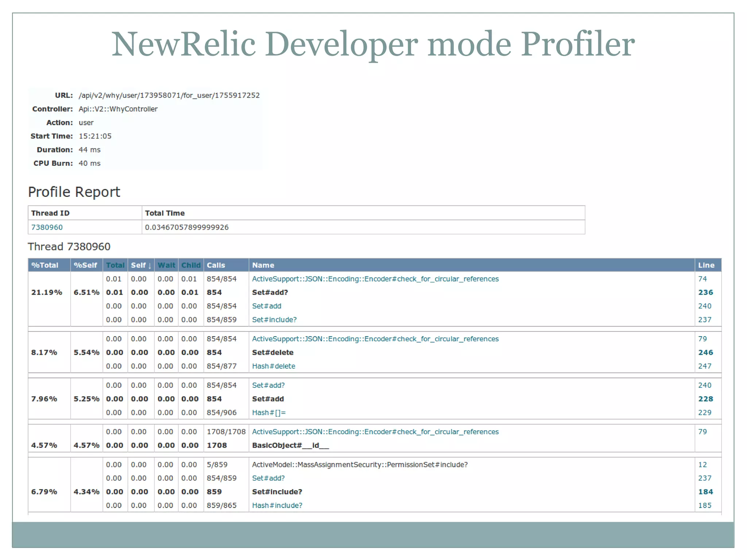Screen dimensions: 747x560
Task: Select the 7.96% total value
Action: [x=44, y=399]
